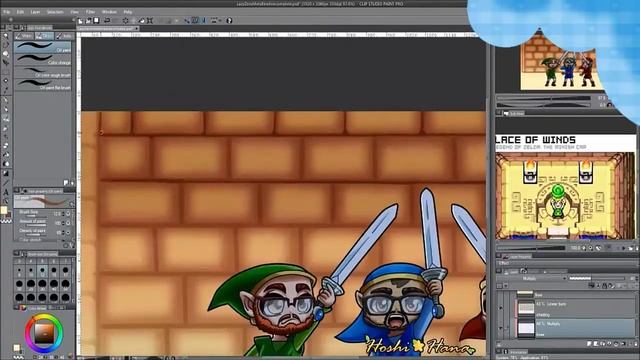Image resolution: width=640 pixels, height=360 pixels.
Task: Click the wrench settings icon in Tool property
Action: (71, 244)
